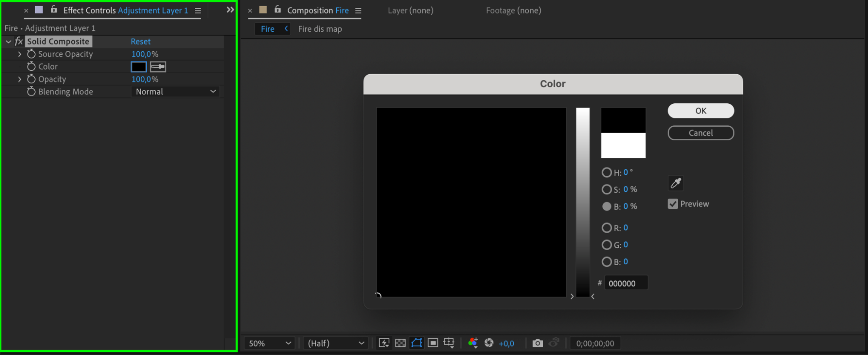Screen dimensions: 868x355
Task: Click the Reset Exposure aperture icon
Action: pyautogui.click(x=489, y=343)
